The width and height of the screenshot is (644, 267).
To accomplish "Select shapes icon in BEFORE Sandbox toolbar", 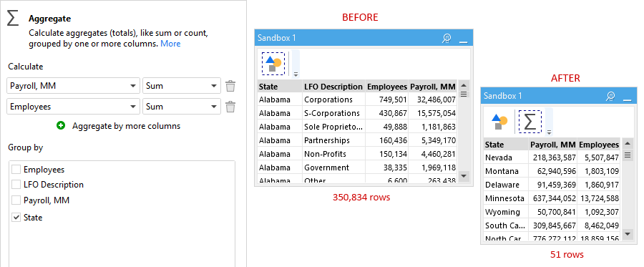I will click(273, 64).
